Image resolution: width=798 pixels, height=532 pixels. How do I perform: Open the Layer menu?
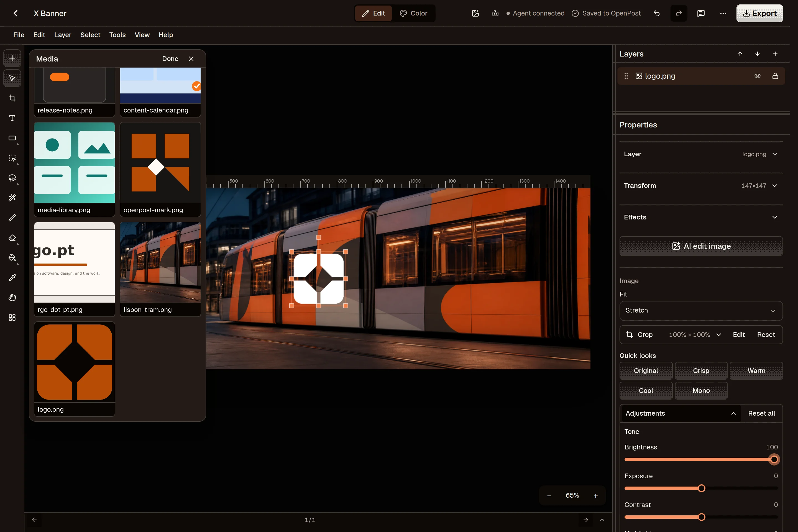click(x=63, y=35)
